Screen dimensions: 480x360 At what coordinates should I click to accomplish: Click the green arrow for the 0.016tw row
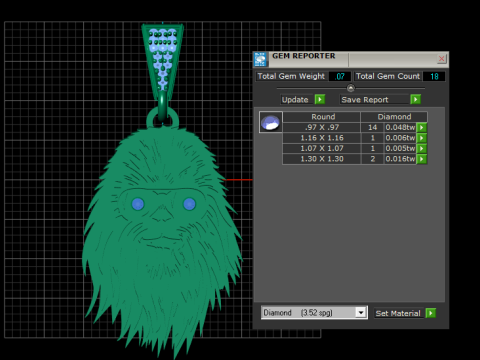(422, 159)
